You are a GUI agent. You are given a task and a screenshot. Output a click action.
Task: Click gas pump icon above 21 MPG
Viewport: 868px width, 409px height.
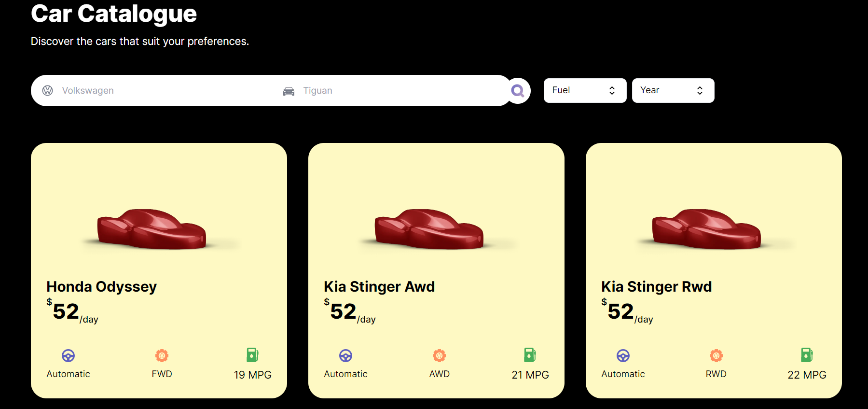530,355
